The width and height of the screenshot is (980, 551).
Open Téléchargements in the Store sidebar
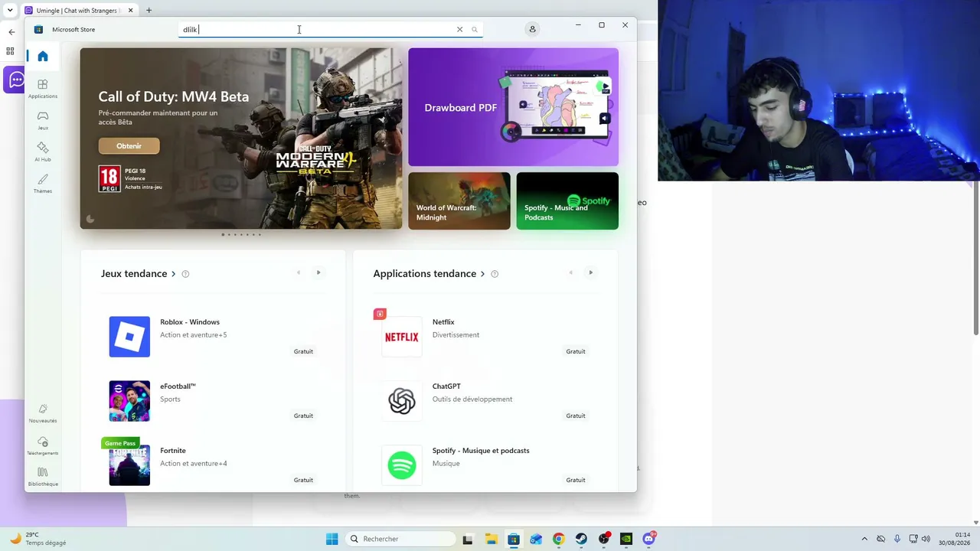tap(43, 445)
